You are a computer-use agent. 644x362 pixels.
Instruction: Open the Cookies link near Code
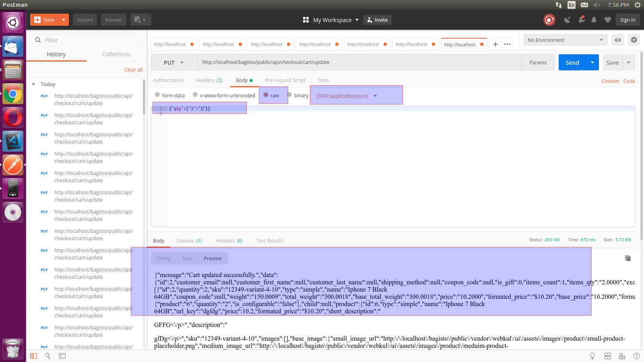pyautogui.click(x=611, y=81)
